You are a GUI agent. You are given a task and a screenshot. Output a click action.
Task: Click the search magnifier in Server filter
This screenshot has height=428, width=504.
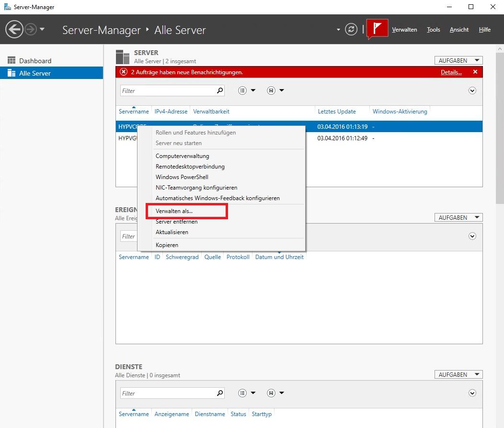220,90
